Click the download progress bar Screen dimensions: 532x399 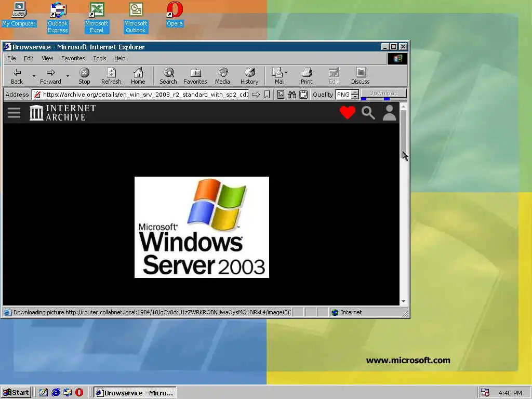point(383,99)
